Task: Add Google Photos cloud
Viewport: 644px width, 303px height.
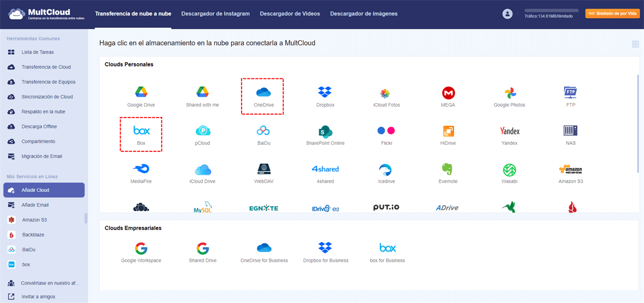Action: (x=509, y=96)
